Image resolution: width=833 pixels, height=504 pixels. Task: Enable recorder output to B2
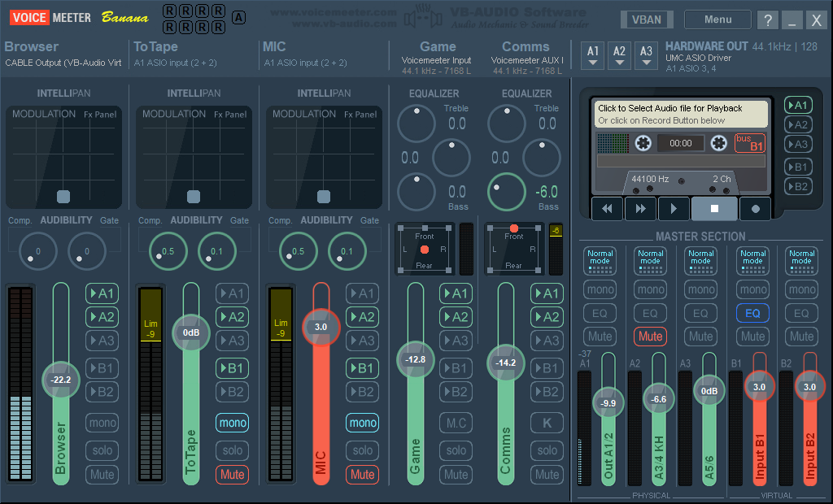tap(798, 186)
